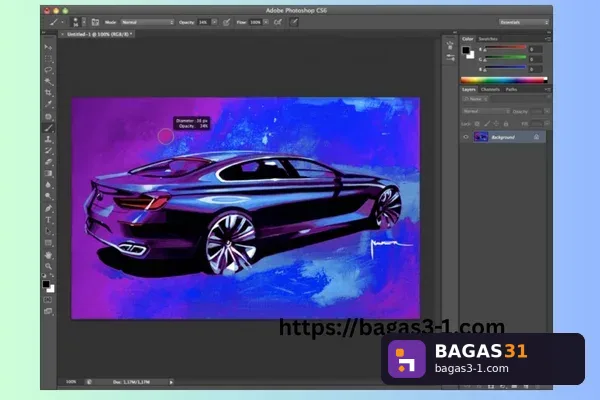Select the Blur tool
This screenshot has height=400, width=600.
point(48,185)
